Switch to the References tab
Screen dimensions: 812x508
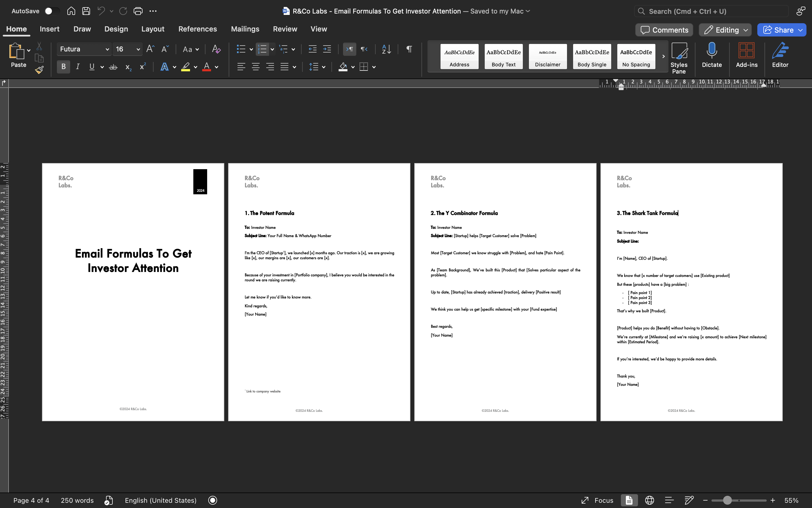(x=197, y=29)
